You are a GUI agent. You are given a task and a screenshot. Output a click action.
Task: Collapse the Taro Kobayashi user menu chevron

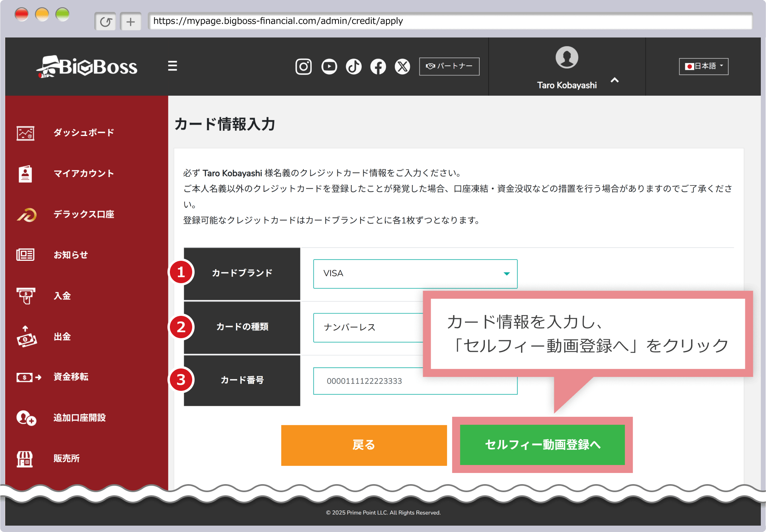coord(614,81)
